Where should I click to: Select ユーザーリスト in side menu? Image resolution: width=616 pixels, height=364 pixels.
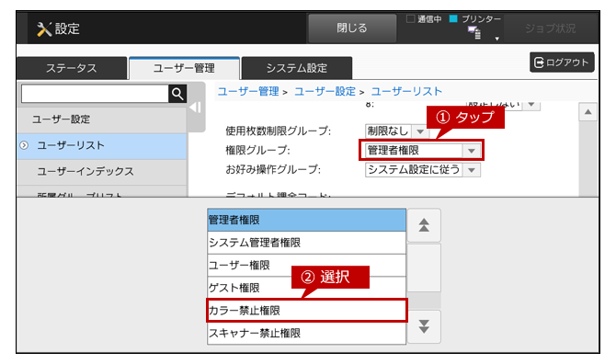102,145
